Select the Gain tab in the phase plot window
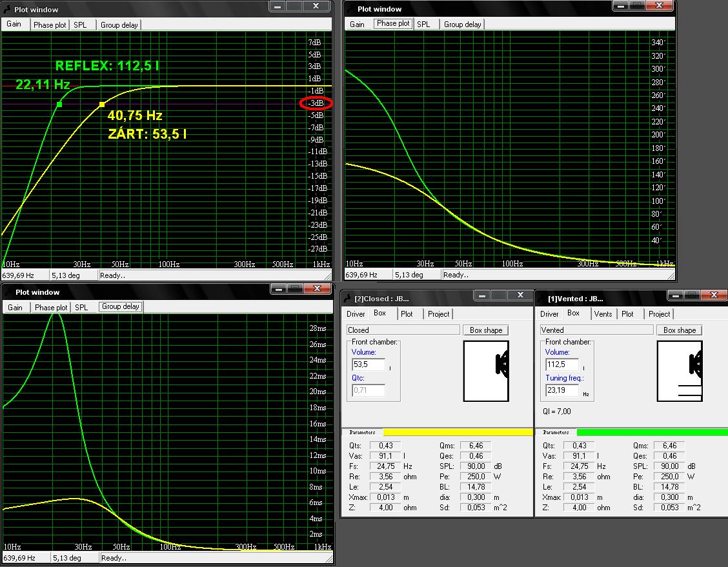Image resolution: width=728 pixels, height=567 pixels. (356, 24)
